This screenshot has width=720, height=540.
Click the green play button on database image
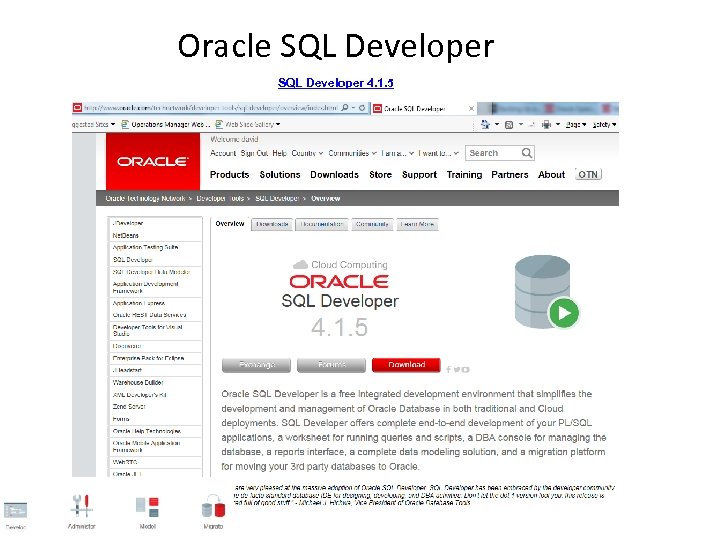(x=563, y=313)
